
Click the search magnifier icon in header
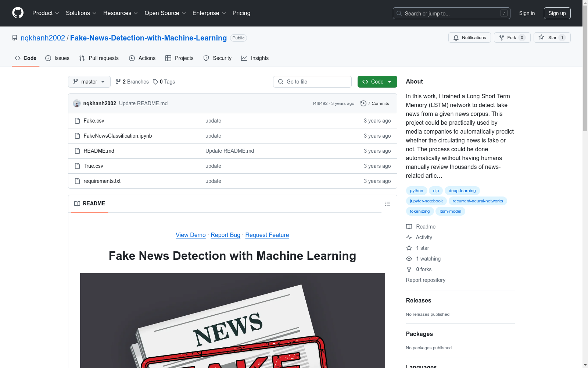click(399, 13)
